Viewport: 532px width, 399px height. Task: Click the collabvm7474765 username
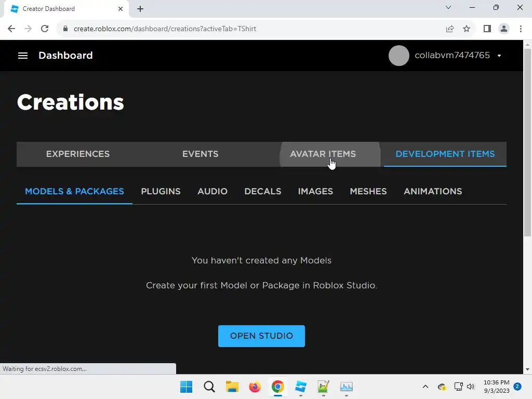[452, 55]
